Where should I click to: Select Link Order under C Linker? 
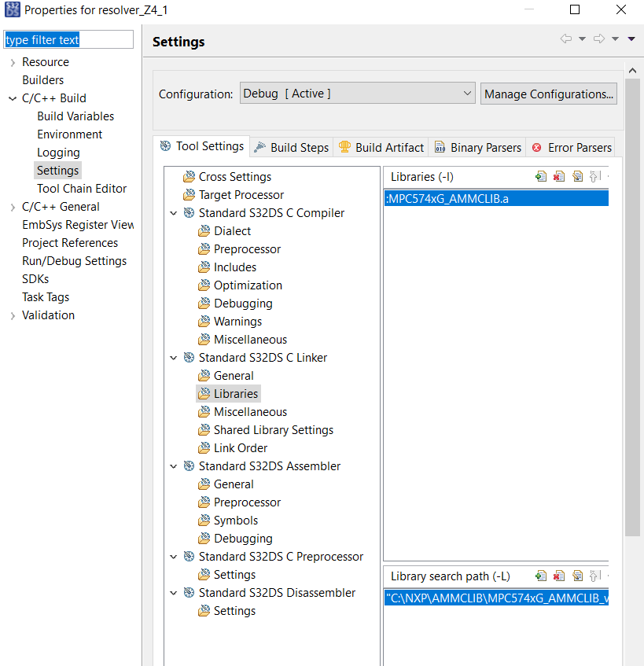click(241, 448)
